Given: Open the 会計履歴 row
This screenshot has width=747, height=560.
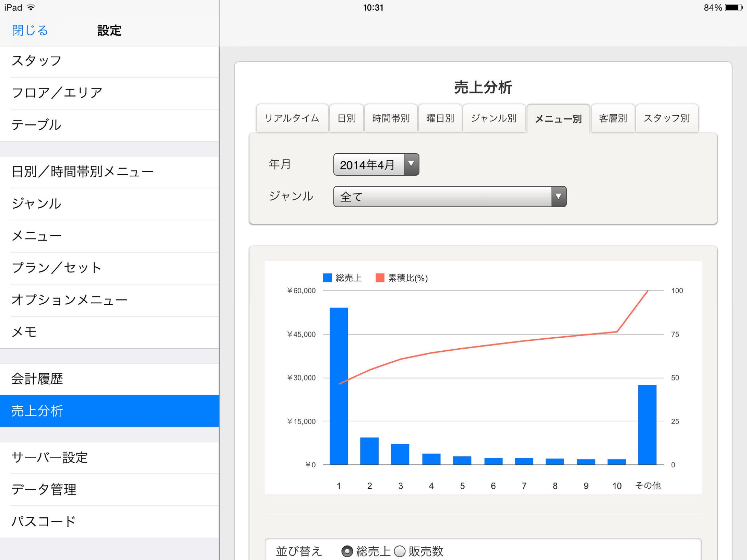Looking at the screenshot, I should tap(109, 379).
